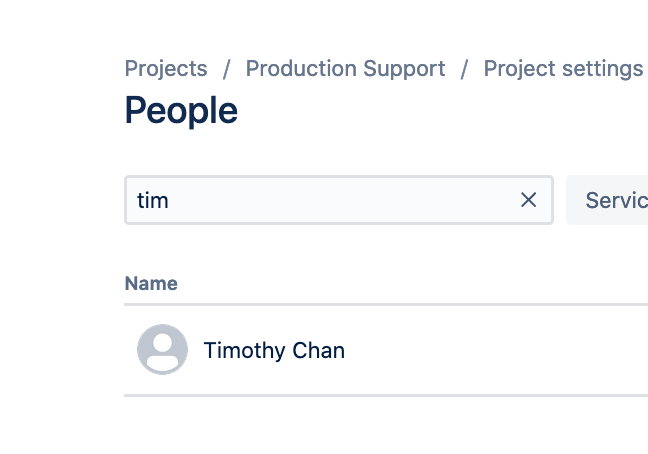
Task: Open the Service role filter dropdown
Action: click(x=607, y=200)
